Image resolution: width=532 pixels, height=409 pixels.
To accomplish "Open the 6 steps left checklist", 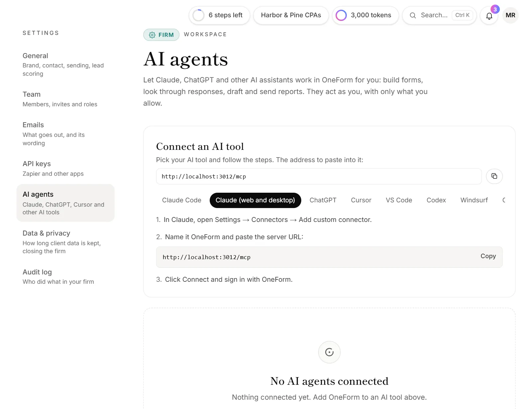I will pyautogui.click(x=219, y=15).
